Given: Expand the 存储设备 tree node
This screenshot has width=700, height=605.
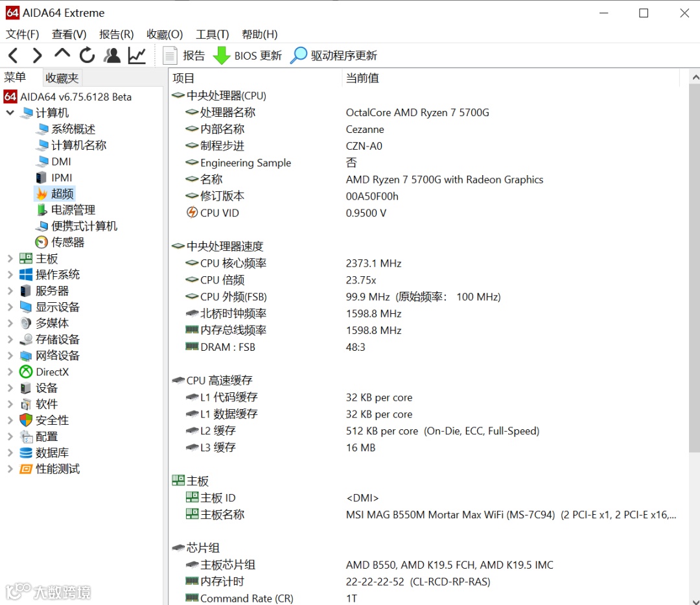Looking at the screenshot, I should (10, 339).
